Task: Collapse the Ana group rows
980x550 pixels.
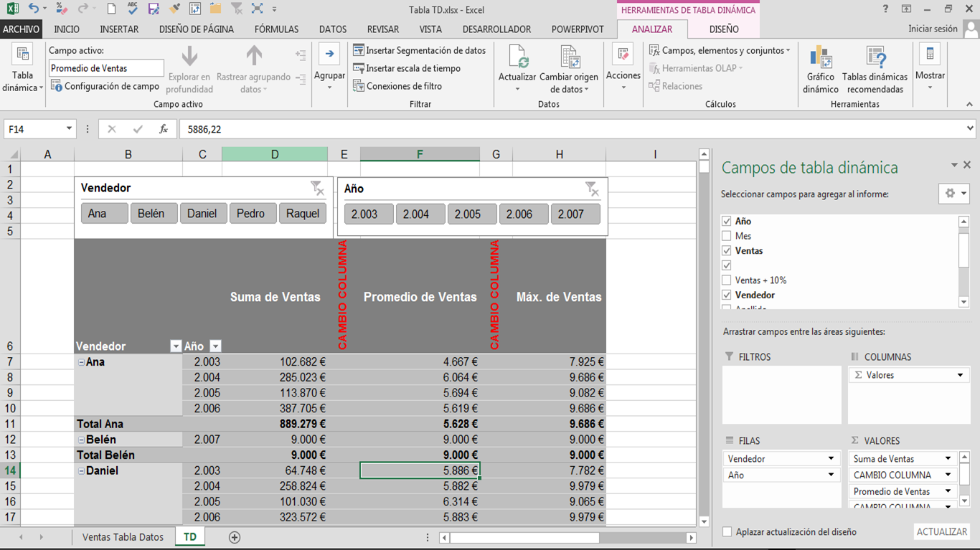Action: (81, 363)
